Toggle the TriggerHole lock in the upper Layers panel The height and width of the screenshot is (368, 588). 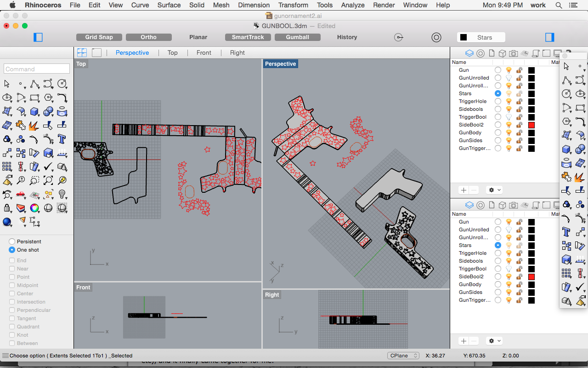[519, 101]
